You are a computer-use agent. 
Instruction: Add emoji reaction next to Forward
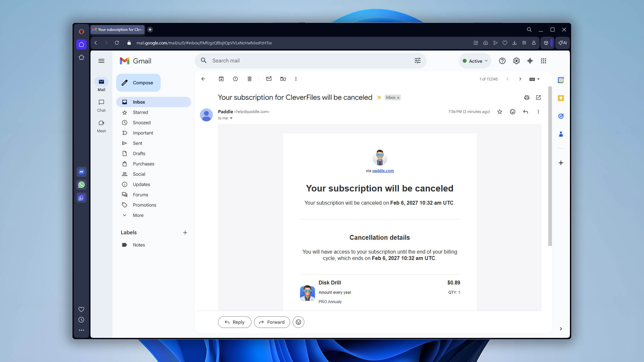tap(298, 322)
